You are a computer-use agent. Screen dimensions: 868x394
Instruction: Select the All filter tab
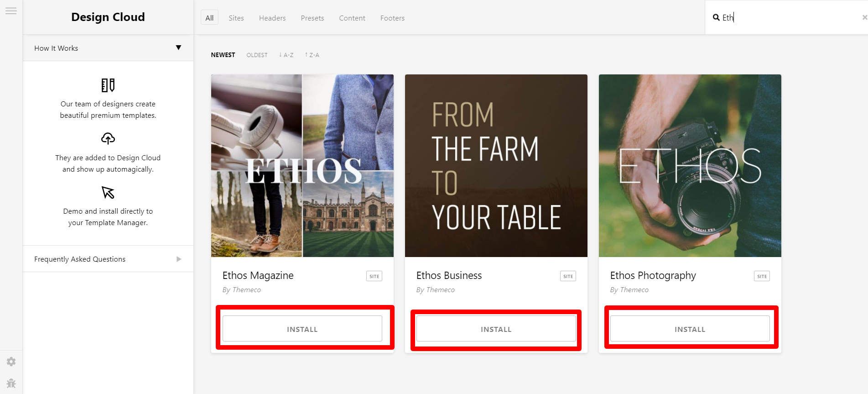(209, 18)
